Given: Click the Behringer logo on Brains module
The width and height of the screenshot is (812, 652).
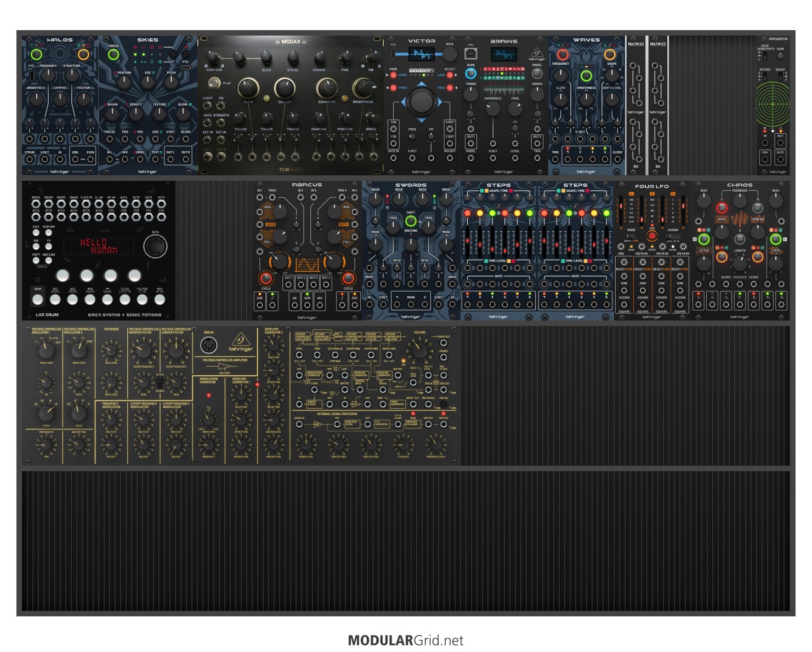Looking at the screenshot, I should 537,54.
